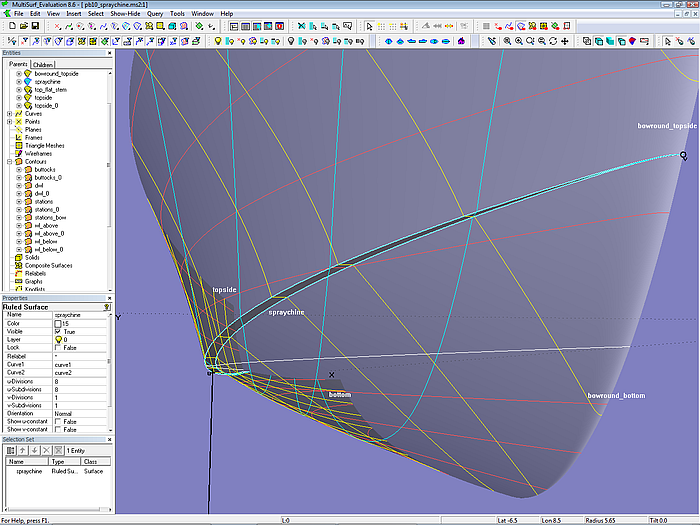Expand the Curves tree node
This screenshot has width=700, height=525.
(10, 114)
